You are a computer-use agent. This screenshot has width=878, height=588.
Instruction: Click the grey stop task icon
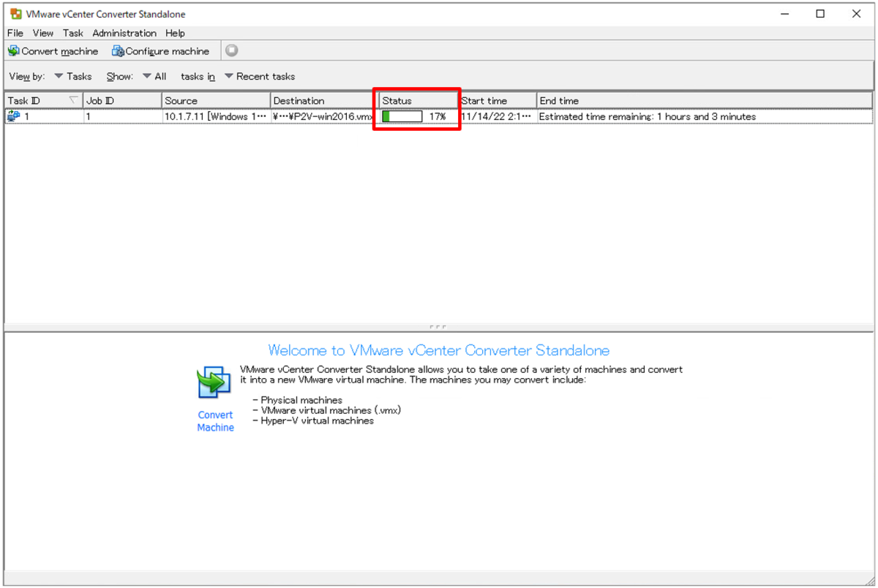(x=231, y=50)
